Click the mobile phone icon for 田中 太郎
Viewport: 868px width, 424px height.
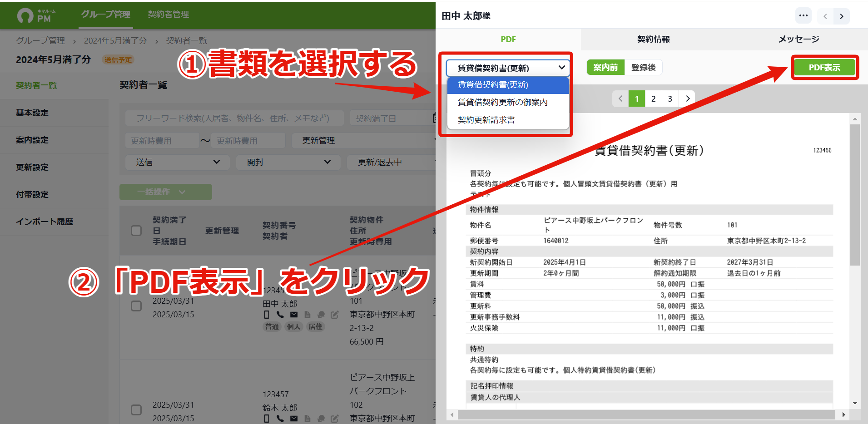click(x=267, y=315)
